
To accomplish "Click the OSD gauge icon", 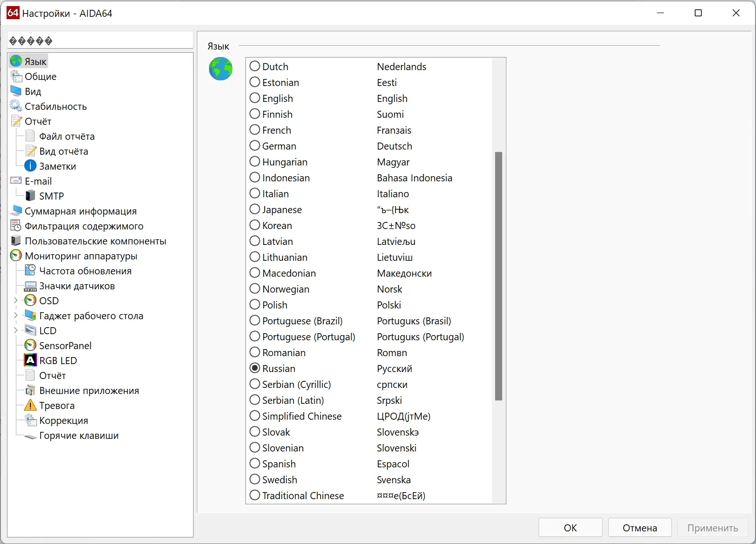I will [30, 301].
